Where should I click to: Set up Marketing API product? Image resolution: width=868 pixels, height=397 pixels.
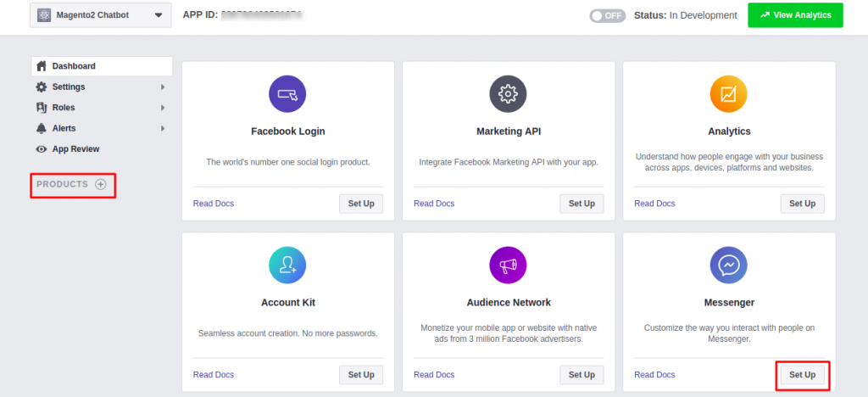coord(581,204)
